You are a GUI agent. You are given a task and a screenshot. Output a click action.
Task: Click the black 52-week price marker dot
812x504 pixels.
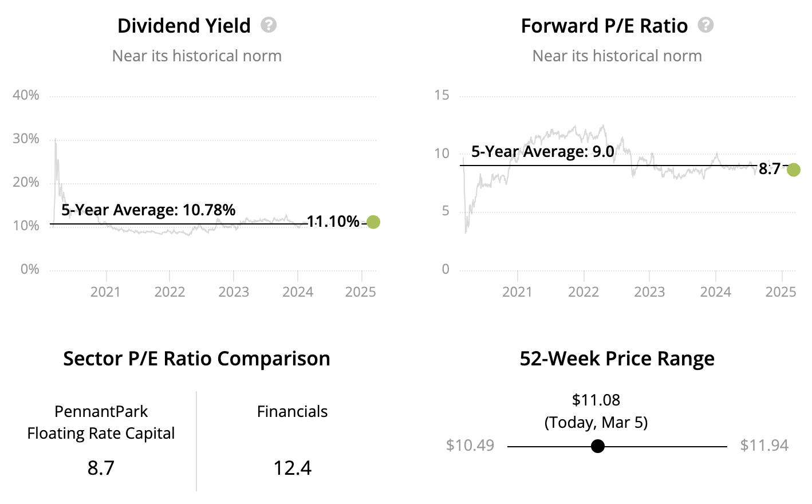(x=597, y=446)
